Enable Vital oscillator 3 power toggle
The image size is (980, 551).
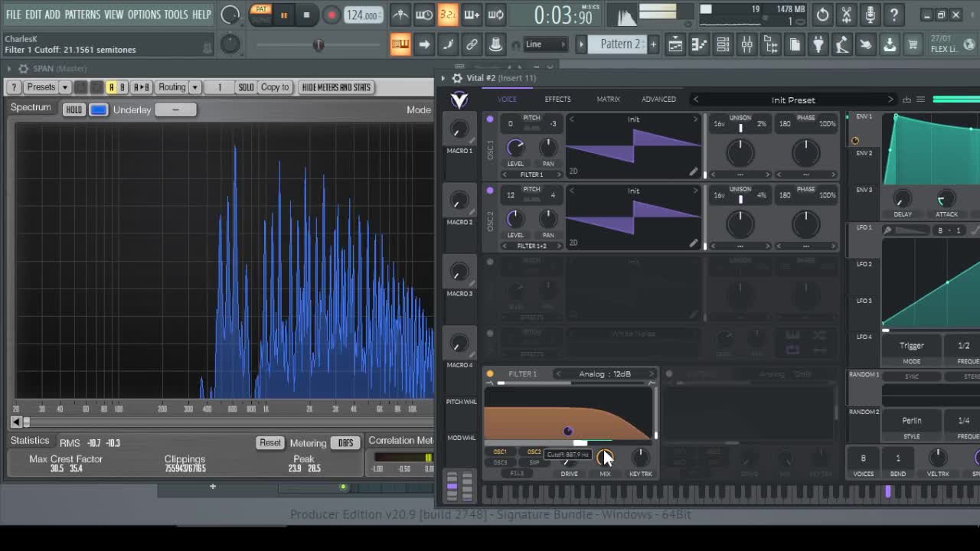(490, 262)
